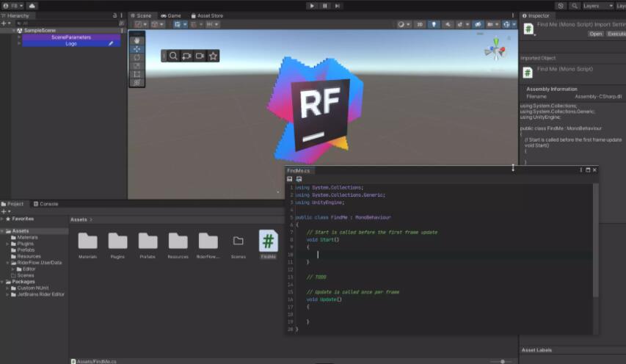Viewport: 626px width, 364px height.
Task: Click the Hierarchy search field
Action: [x=66, y=23]
